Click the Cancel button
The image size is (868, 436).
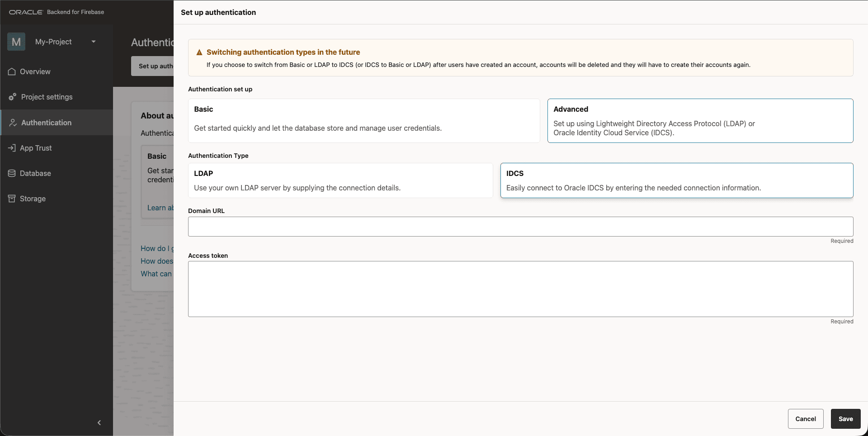(x=806, y=419)
